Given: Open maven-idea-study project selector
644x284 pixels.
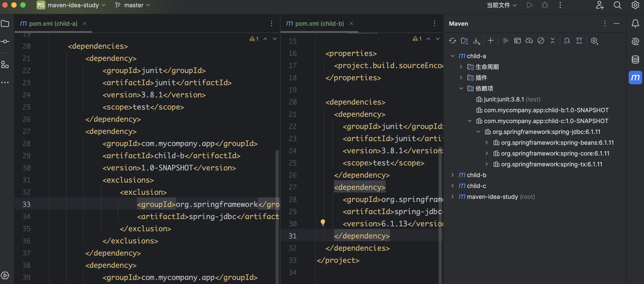Looking at the screenshot, I should tap(73, 5).
